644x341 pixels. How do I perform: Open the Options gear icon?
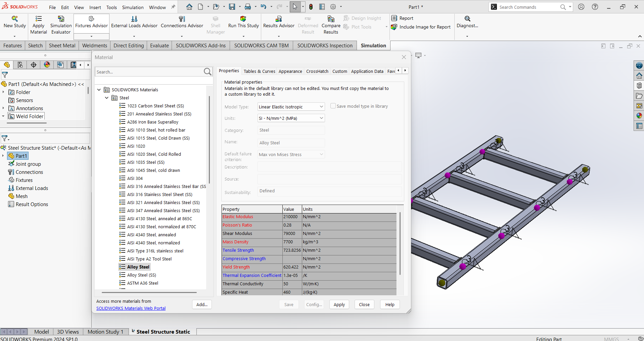pos(333,7)
